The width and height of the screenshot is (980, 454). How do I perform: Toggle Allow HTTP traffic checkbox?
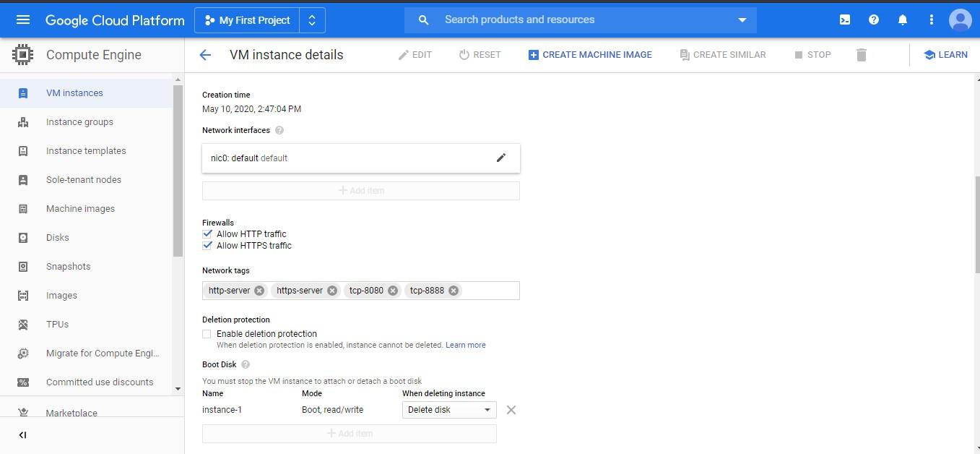pos(207,234)
